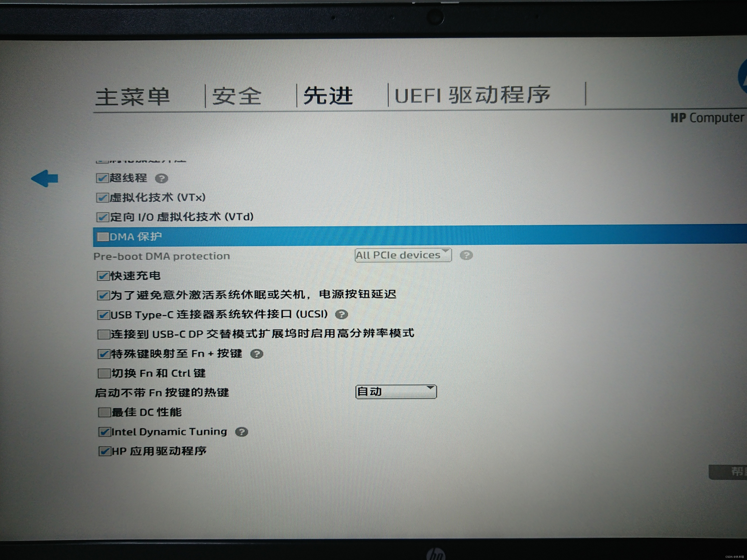This screenshot has width=747, height=560.
Task: Click help icon beside Pre-boot DMA protection
Action: (x=466, y=255)
